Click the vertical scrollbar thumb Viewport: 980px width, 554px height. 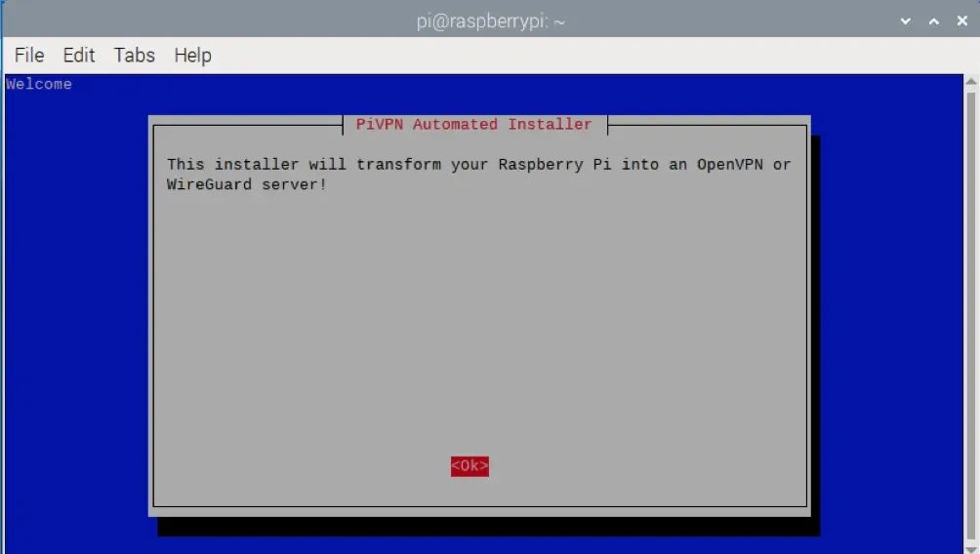[x=970, y=312]
